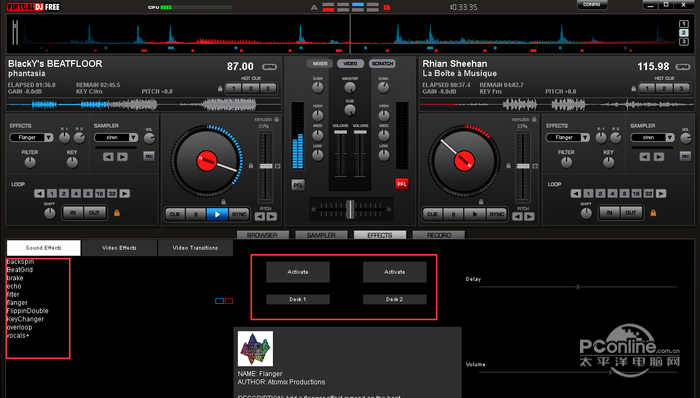This screenshot has width=700, height=398.
Task: Sync the right deck tempo
Action: coord(496,214)
